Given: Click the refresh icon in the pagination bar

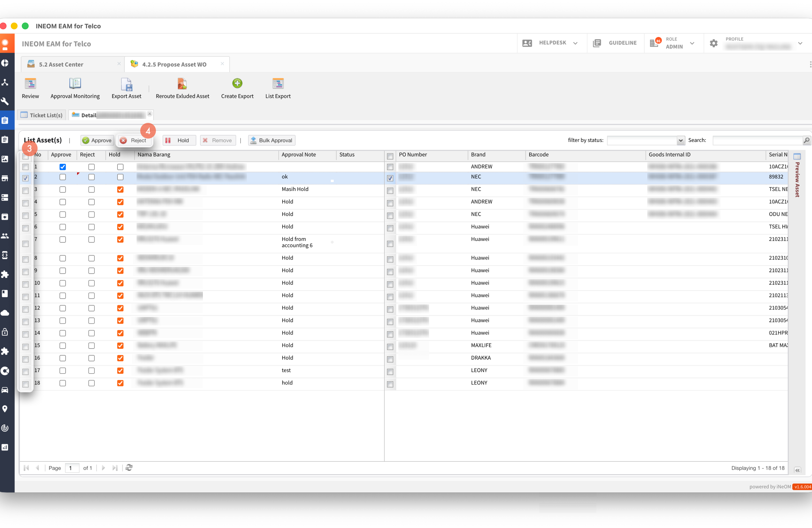Looking at the screenshot, I should [129, 468].
